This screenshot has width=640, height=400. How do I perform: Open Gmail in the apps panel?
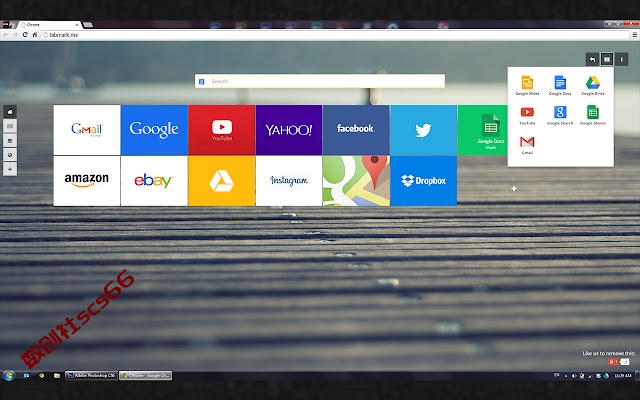pyautogui.click(x=527, y=145)
